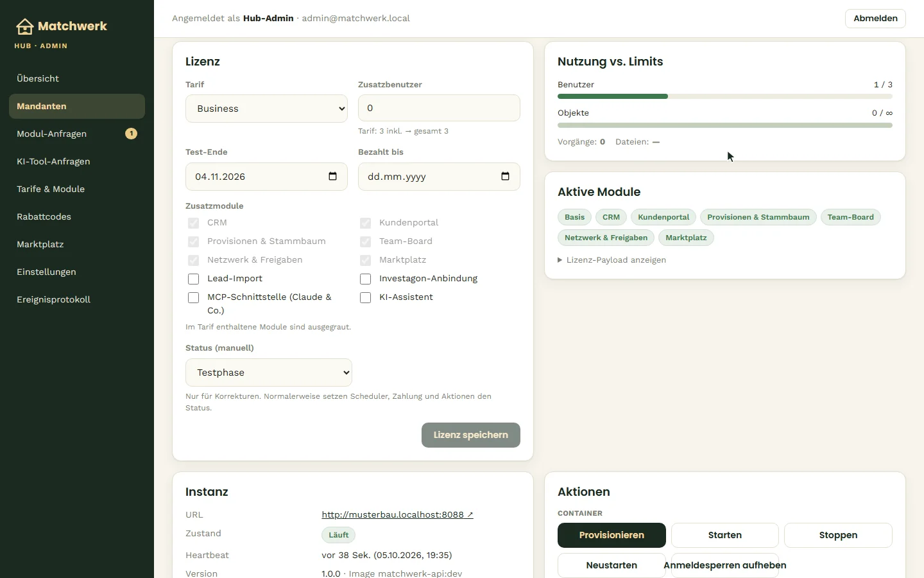
Task: Open Tarife & Module in the sidebar
Action: 77,189
